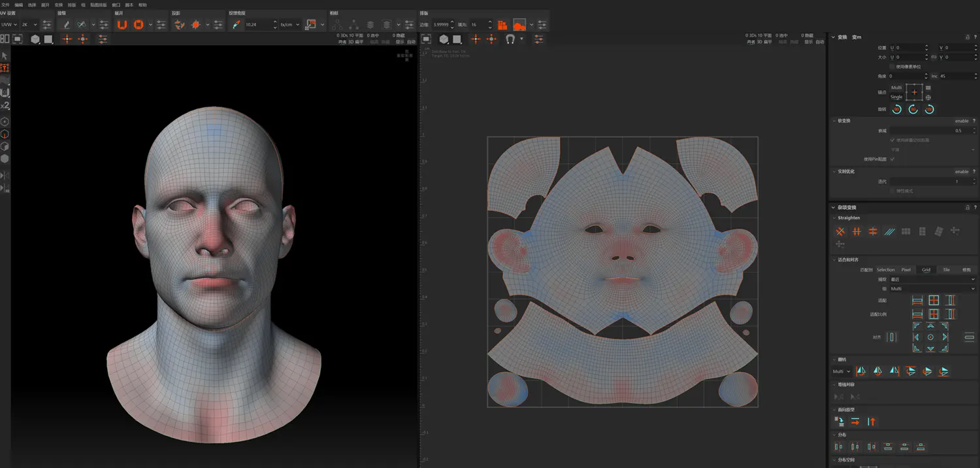Click the align-top arrow icon

coord(930,326)
